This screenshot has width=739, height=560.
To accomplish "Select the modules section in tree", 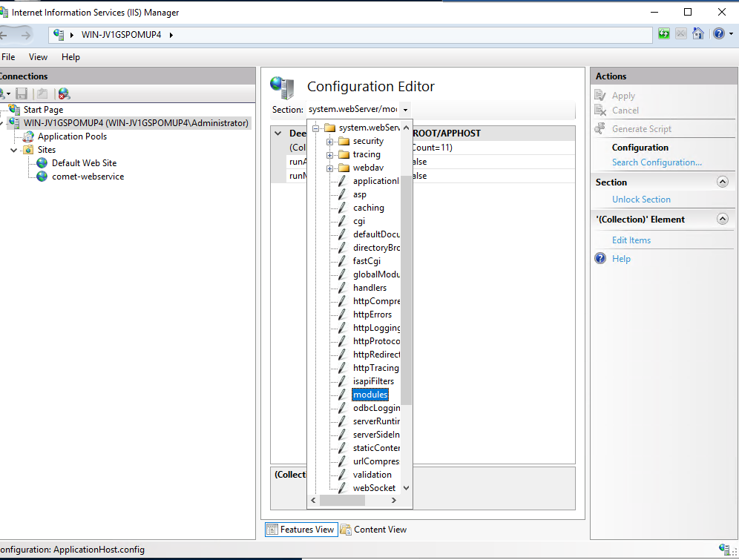I will coord(370,395).
